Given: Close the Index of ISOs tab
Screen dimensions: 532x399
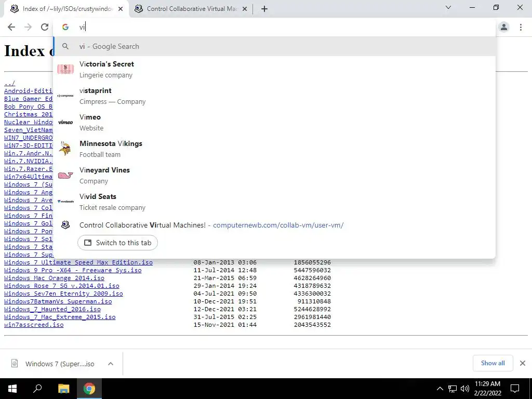Looking at the screenshot, I should click(x=121, y=9).
